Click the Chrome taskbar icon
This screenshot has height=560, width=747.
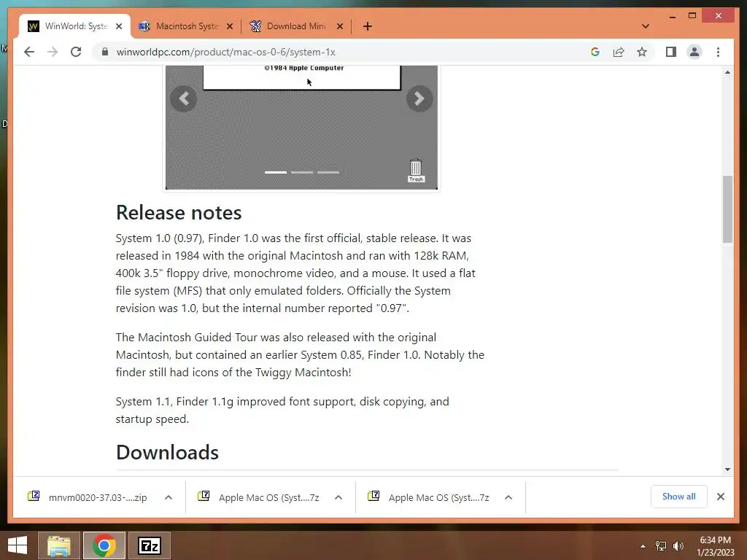point(104,545)
